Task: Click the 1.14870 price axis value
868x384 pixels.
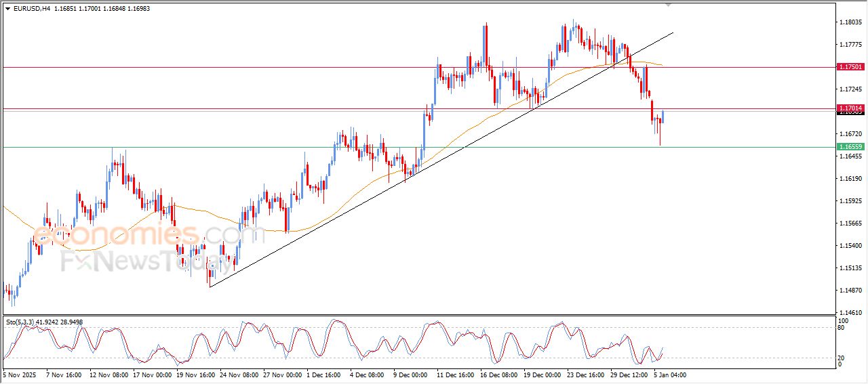Action: 851,291
